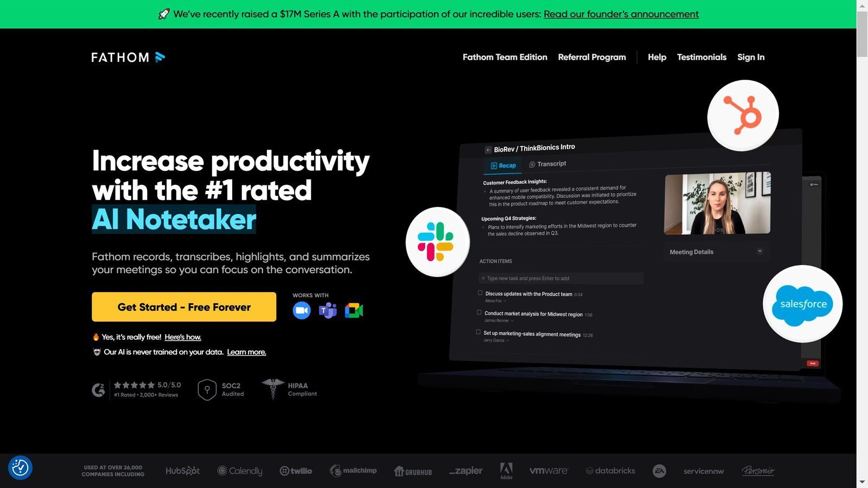Click the meeting video thumbnail
Image resolution: width=868 pixels, height=488 pixels.
717,203
